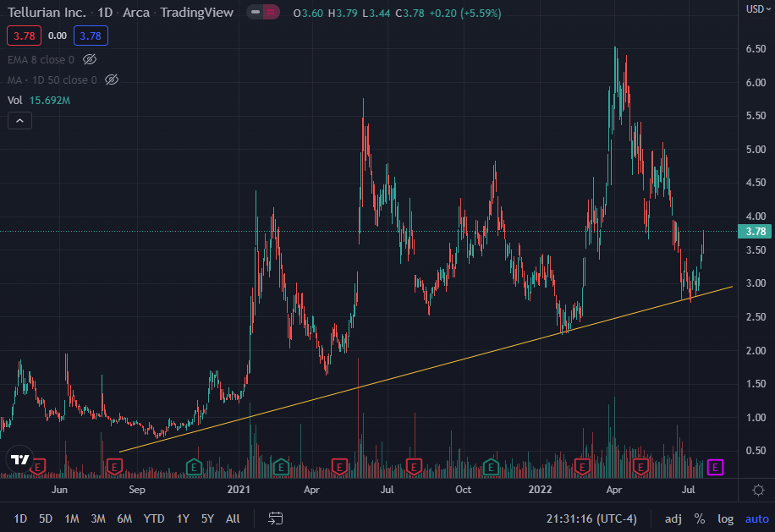Click the Vol 15.692M legend label
Image resolution: width=775 pixels, height=532 pixels.
click(39, 101)
